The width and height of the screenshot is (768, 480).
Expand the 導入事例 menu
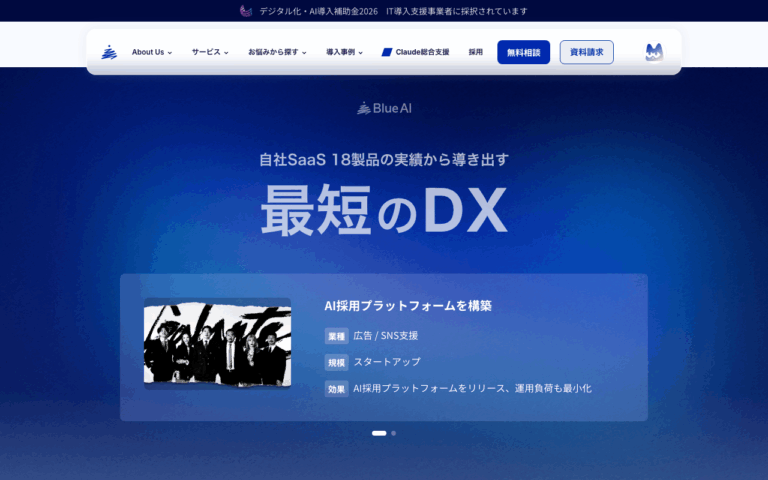(344, 52)
